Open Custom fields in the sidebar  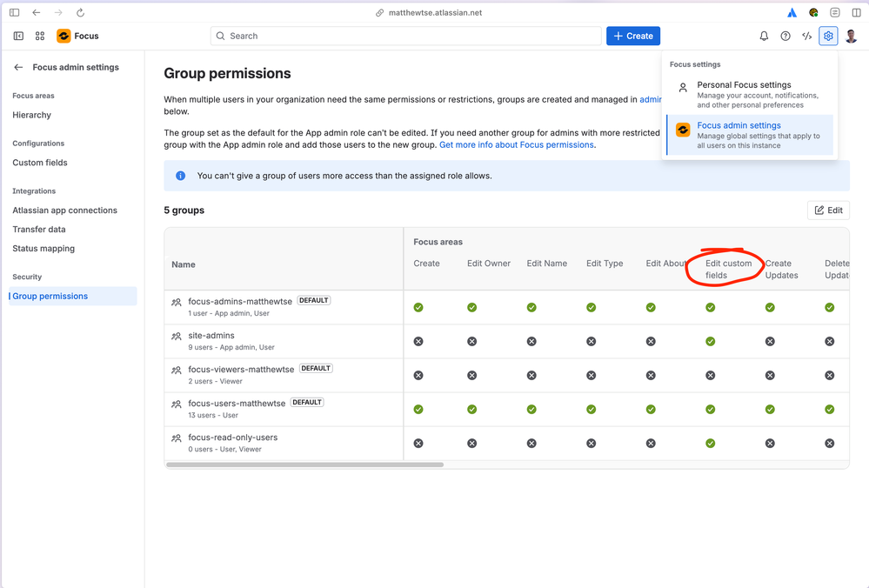tap(40, 163)
